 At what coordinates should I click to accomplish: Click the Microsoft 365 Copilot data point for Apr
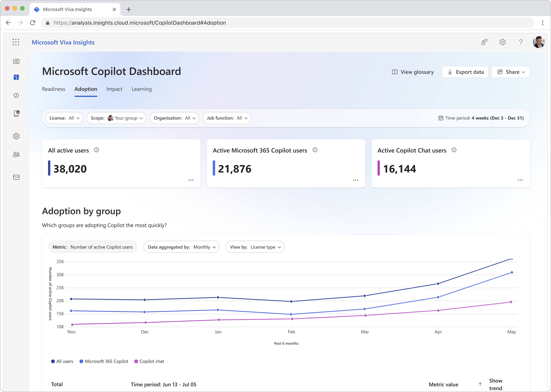438,297
